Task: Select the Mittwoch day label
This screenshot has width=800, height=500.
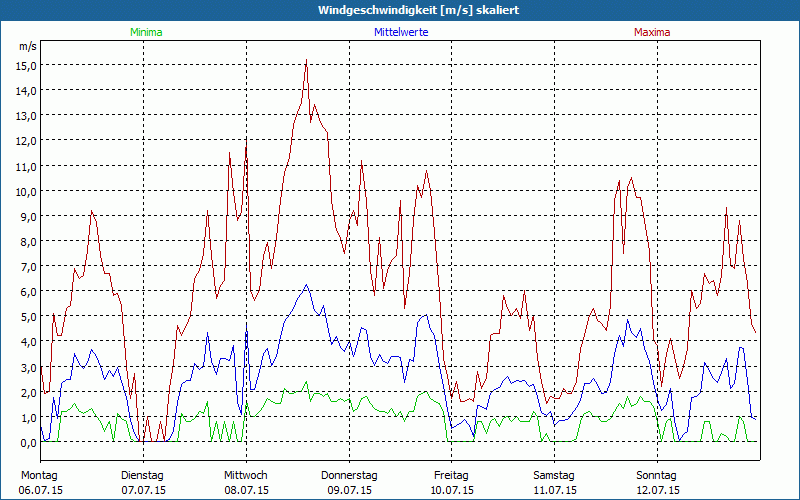Action: click(246, 475)
